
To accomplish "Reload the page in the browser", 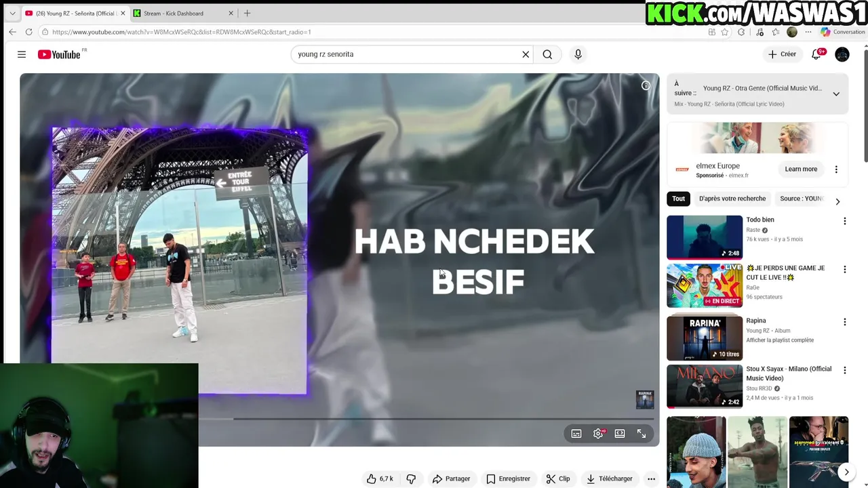I will (28, 32).
